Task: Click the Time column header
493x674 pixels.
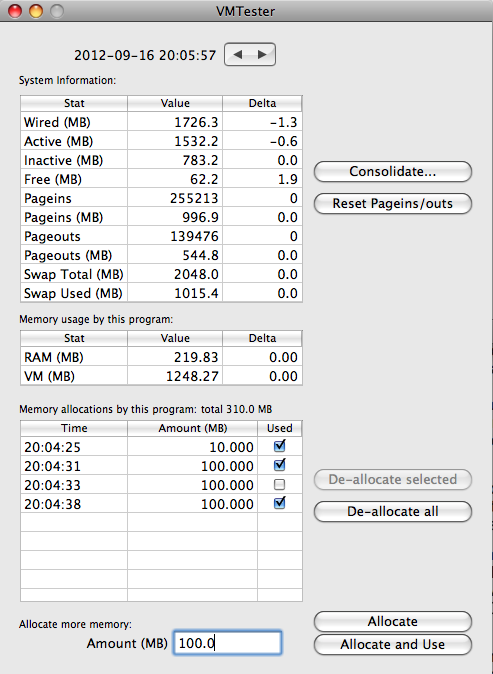Action: tap(74, 428)
